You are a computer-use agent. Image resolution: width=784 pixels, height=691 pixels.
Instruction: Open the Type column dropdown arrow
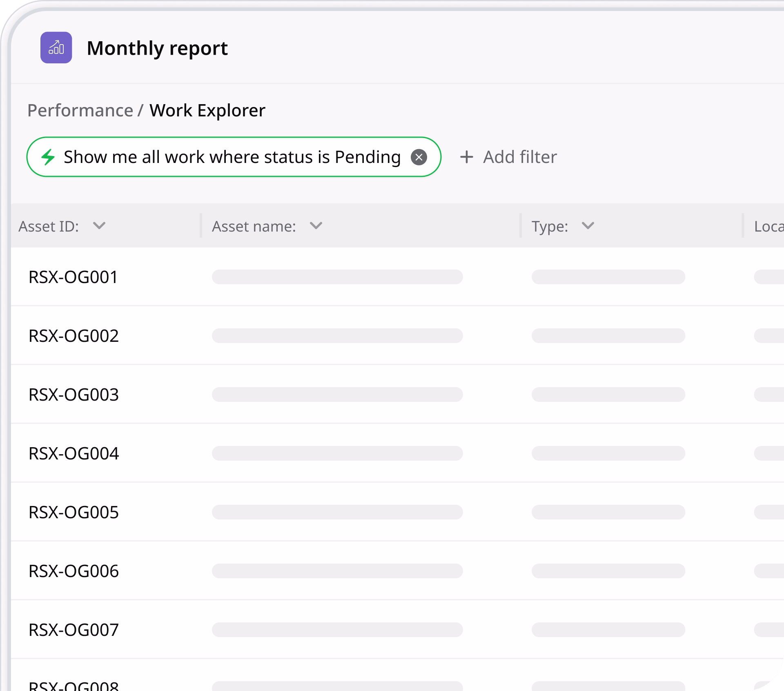(x=588, y=226)
